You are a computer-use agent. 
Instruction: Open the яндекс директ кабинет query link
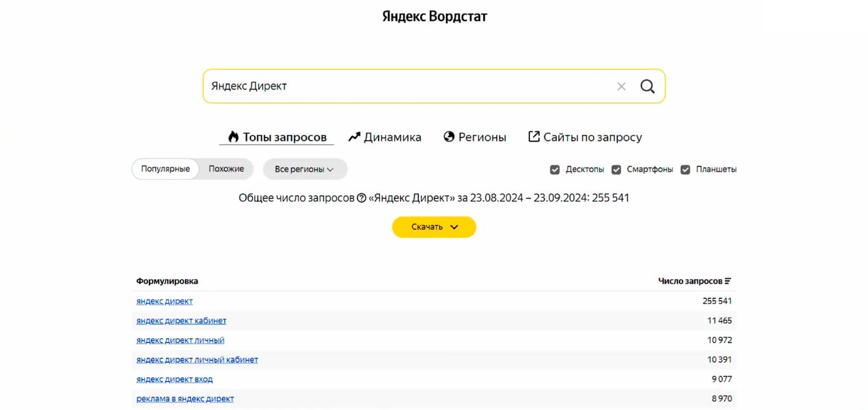click(181, 320)
